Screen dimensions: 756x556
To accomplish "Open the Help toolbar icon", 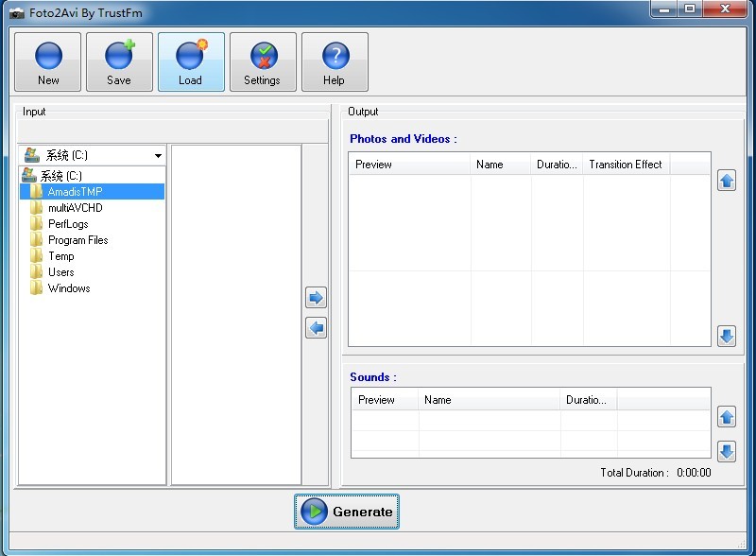I will [x=335, y=61].
